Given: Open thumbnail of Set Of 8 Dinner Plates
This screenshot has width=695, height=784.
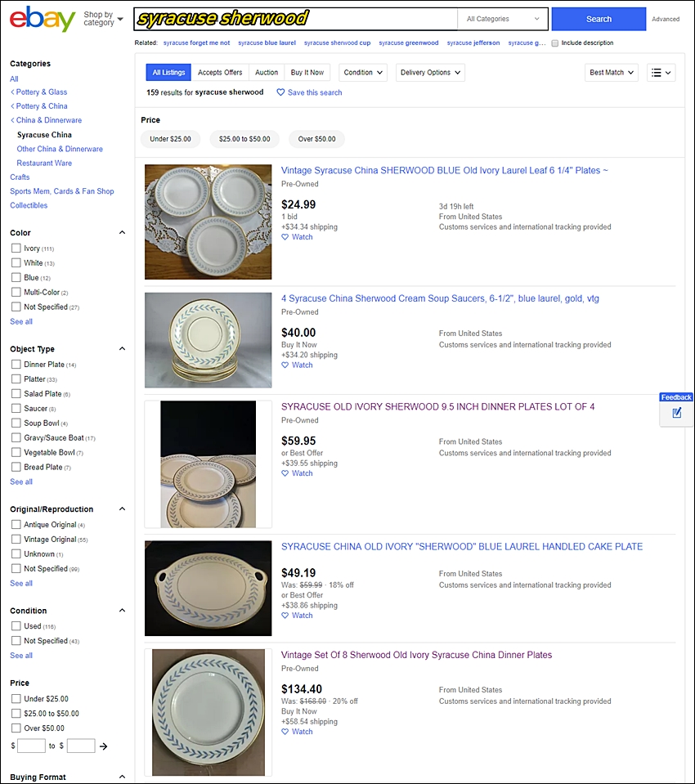Looking at the screenshot, I should click(208, 712).
